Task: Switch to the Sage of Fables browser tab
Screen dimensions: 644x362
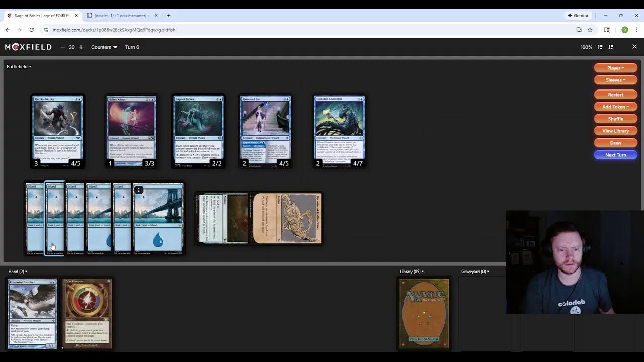Action: click(x=43, y=16)
